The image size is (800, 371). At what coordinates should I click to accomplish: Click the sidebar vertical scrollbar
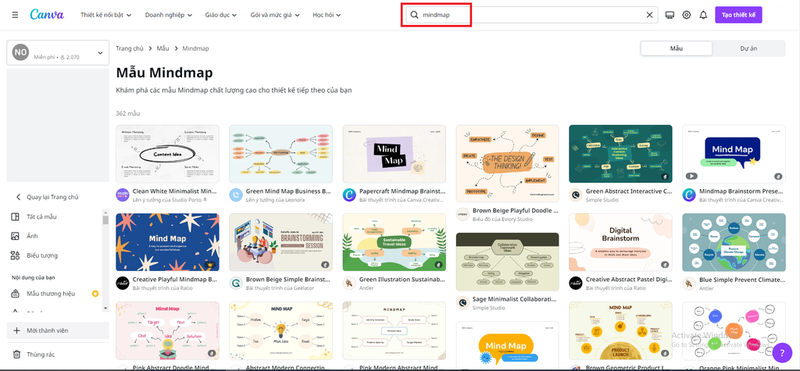pyautogui.click(x=106, y=260)
